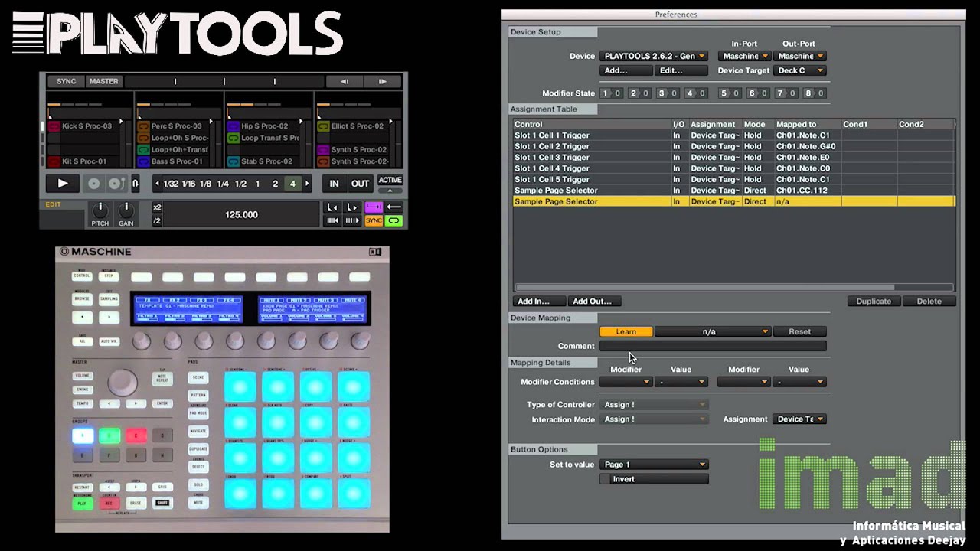Viewport: 980px width, 551px height.
Task: Click the tempo bend backward arrow button
Action: [345, 81]
